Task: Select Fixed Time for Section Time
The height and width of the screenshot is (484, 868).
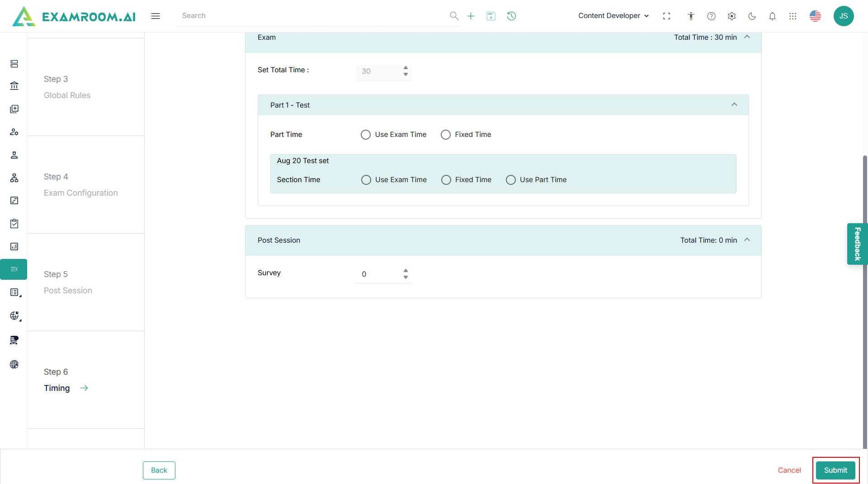Action: [x=446, y=180]
